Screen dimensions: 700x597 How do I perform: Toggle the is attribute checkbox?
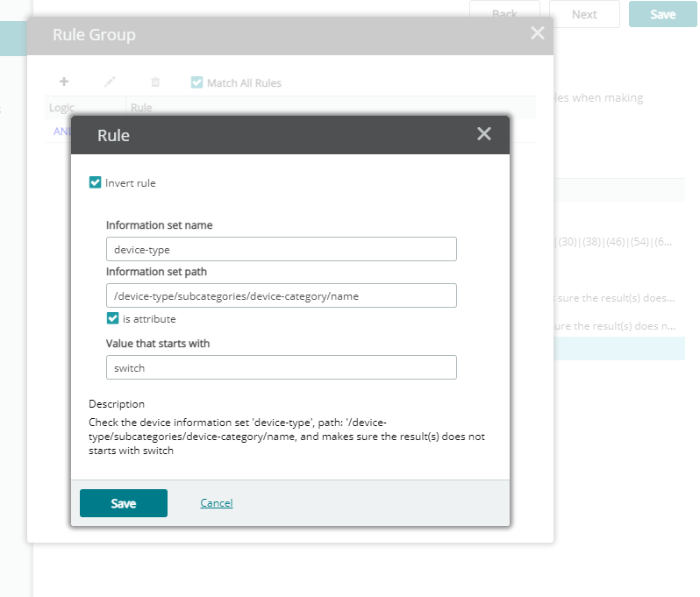(x=112, y=318)
